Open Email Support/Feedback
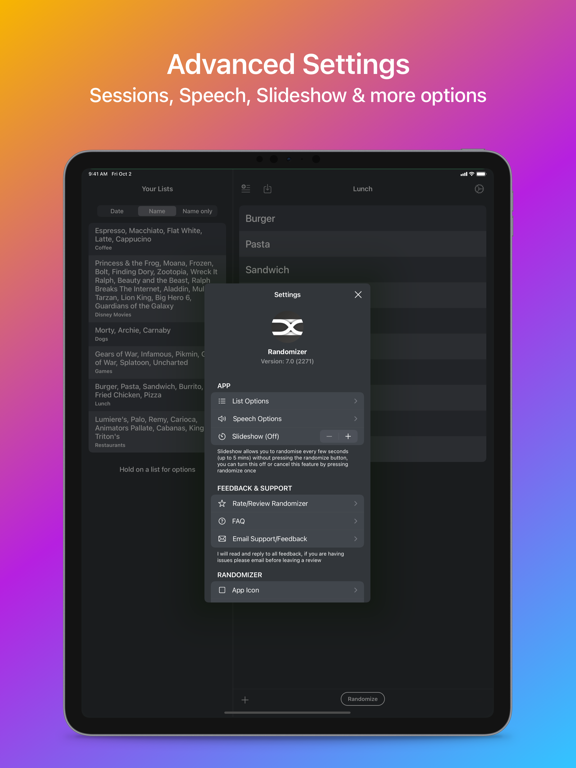The height and width of the screenshot is (768, 576). click(x=288, y=539)
